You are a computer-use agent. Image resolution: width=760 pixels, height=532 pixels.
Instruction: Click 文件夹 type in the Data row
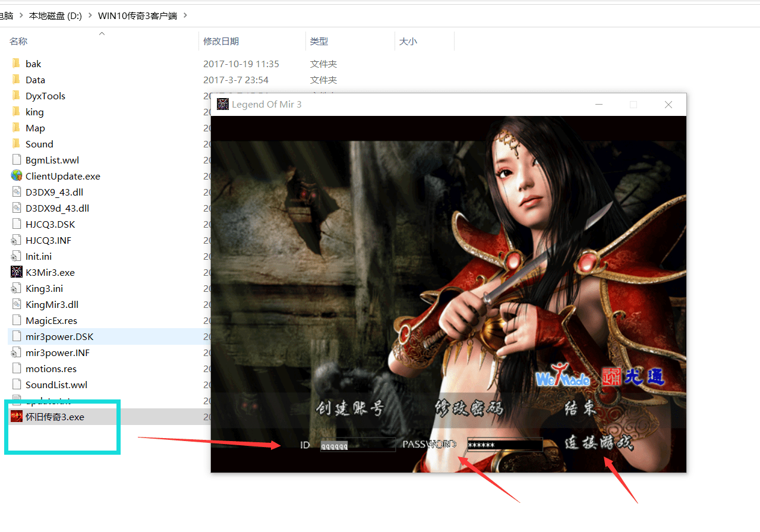[x=323, y=80]
